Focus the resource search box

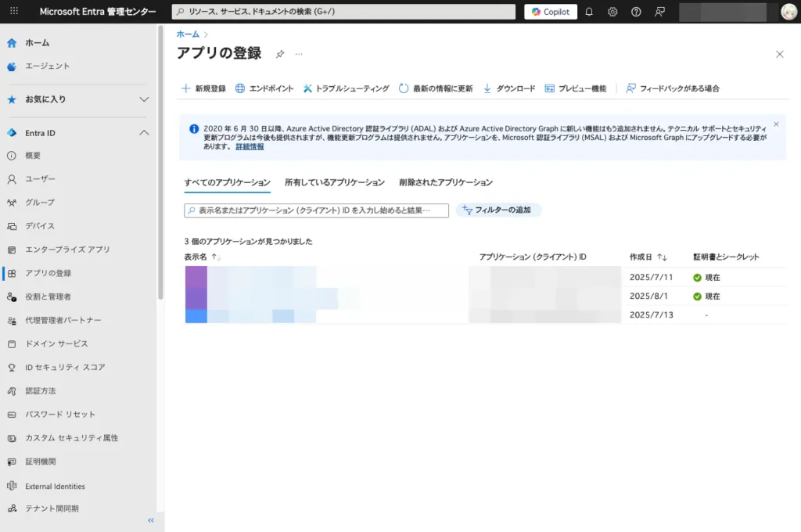[x=344, y=12]
